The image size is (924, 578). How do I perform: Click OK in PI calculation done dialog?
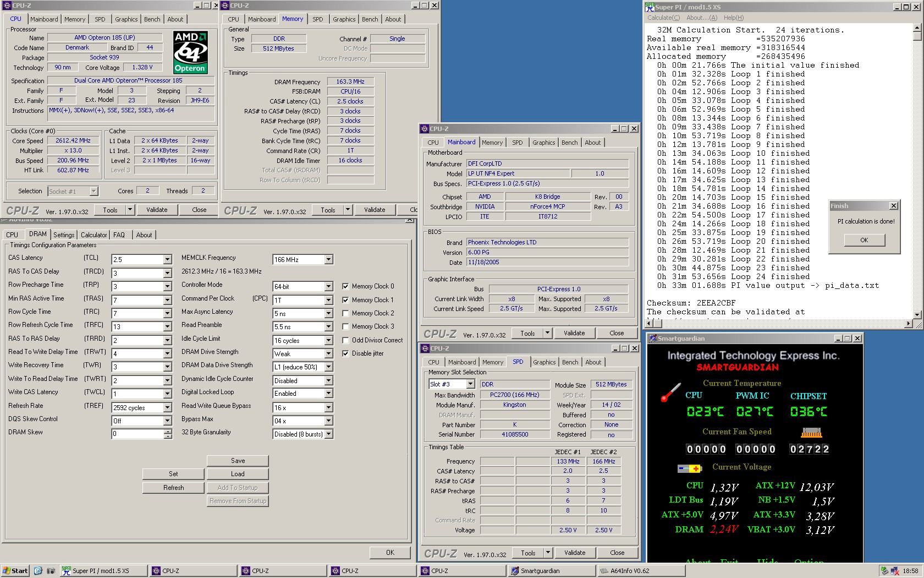point(864,240)
